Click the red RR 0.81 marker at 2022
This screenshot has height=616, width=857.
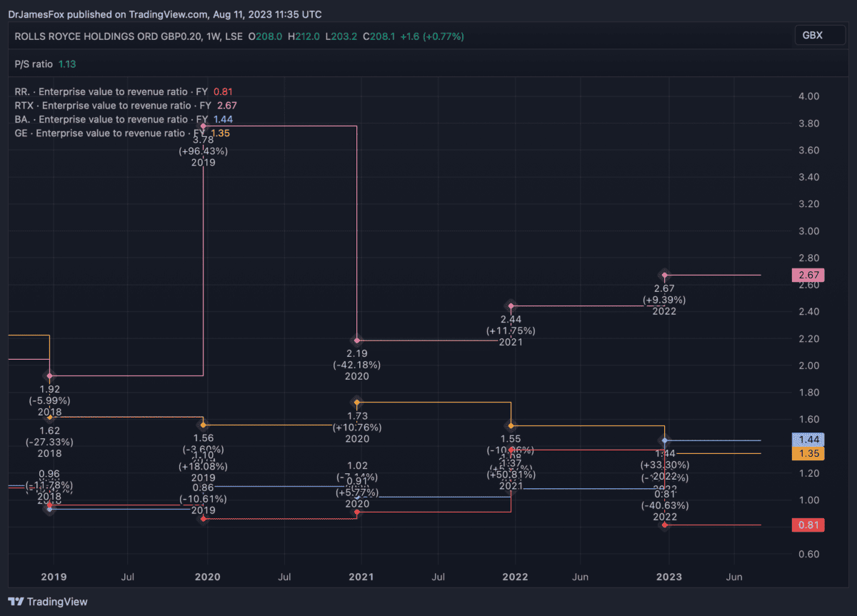665,525
